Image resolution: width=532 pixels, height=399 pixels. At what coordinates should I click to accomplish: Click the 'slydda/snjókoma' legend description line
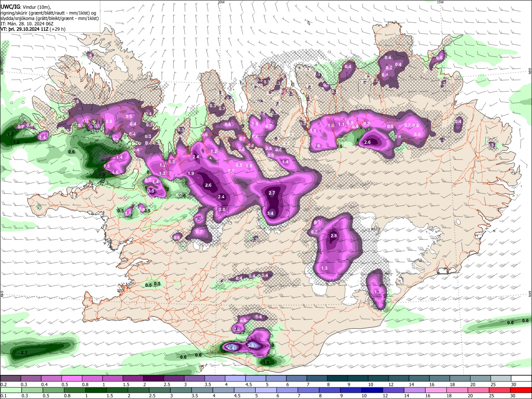[49, 18]
